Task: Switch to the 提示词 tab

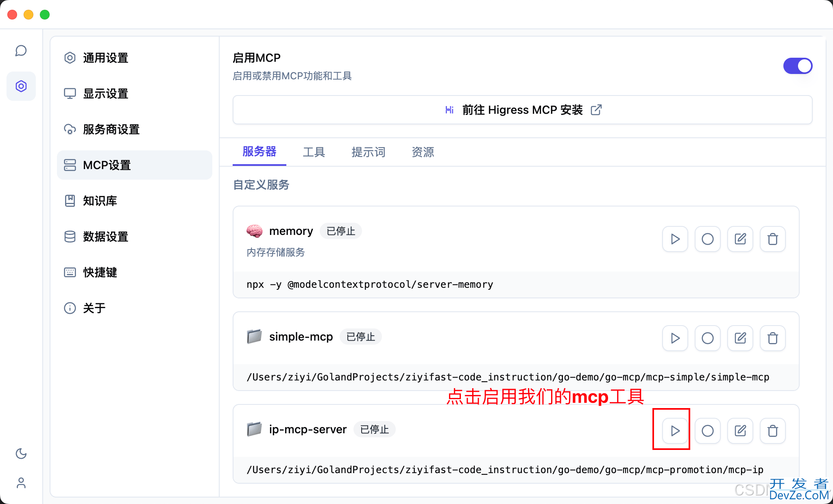Action: [369, 152]
